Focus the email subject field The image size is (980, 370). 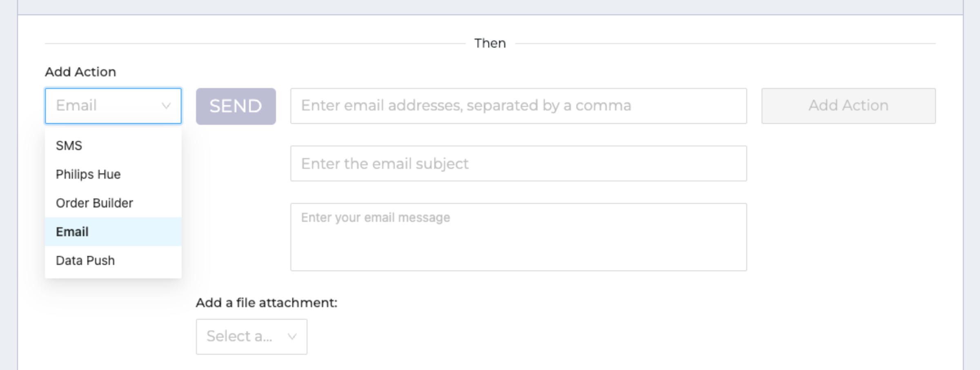click(519, 163)
